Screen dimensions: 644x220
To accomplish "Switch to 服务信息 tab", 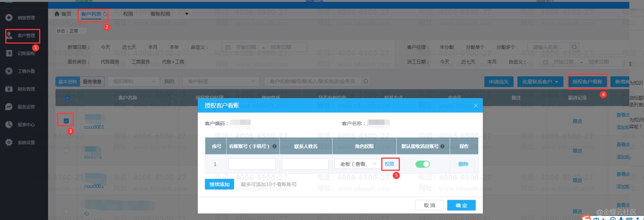I will tap(92, 82).
